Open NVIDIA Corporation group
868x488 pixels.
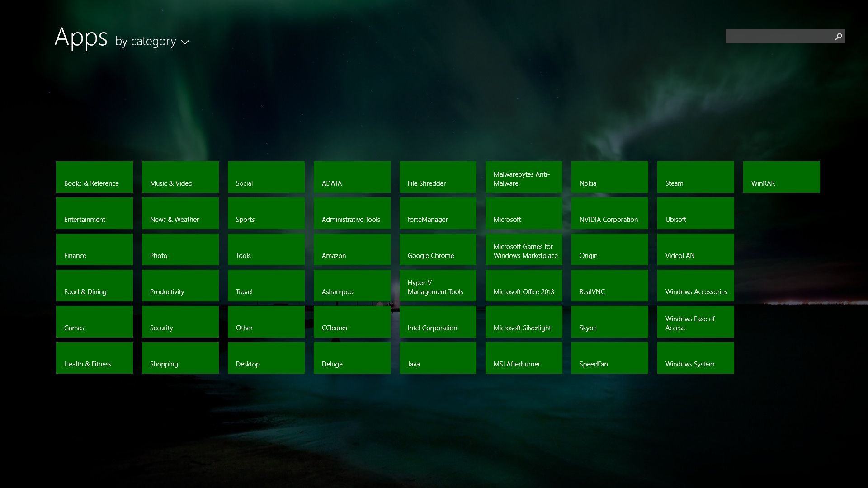click(610, 213)
